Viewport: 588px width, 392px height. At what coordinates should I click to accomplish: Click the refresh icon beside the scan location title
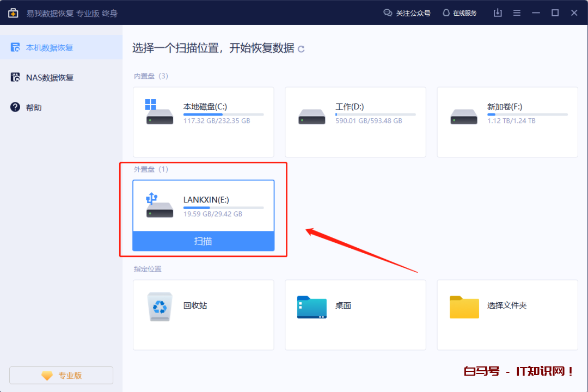coord(301,48)
